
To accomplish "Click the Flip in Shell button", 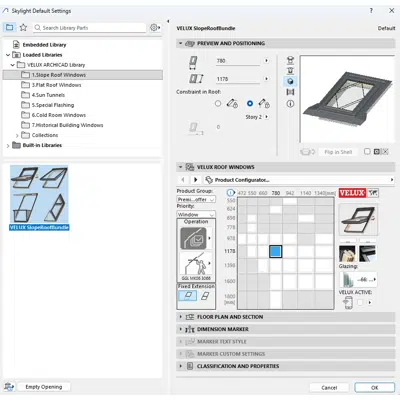I will [338, 152].
